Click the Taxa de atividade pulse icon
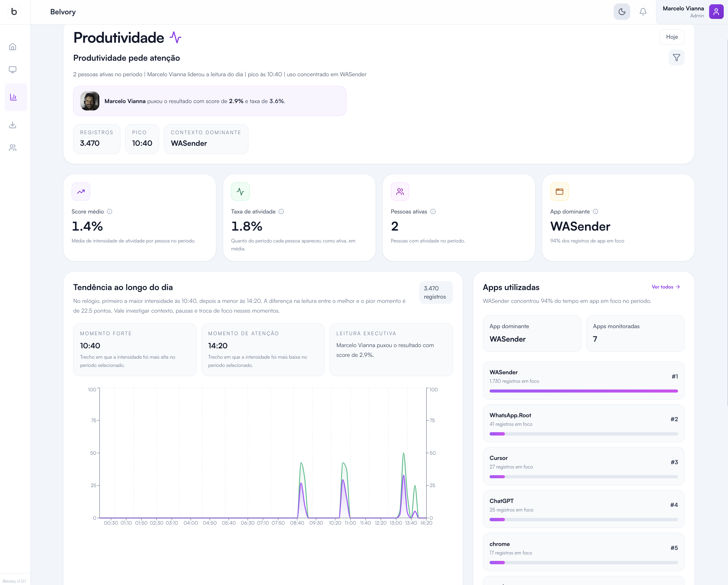The height and width of the screenshot is (585, 728). click(x=240, y=192)
